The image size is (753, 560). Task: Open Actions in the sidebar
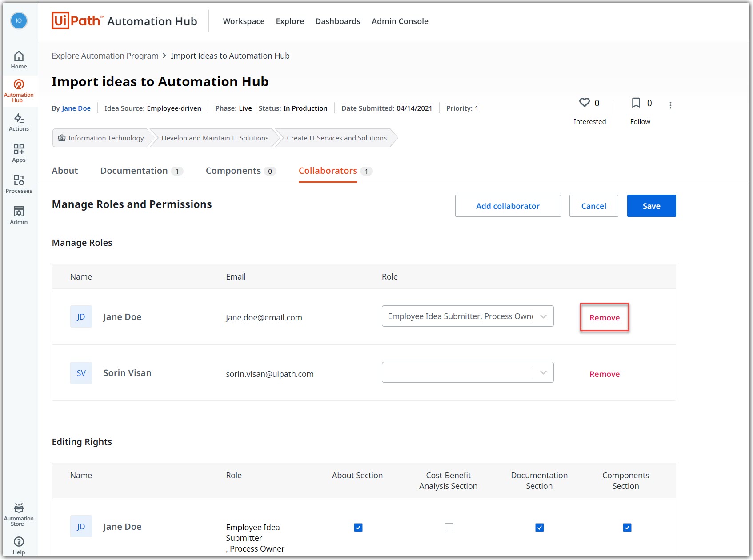pos(19,122)
